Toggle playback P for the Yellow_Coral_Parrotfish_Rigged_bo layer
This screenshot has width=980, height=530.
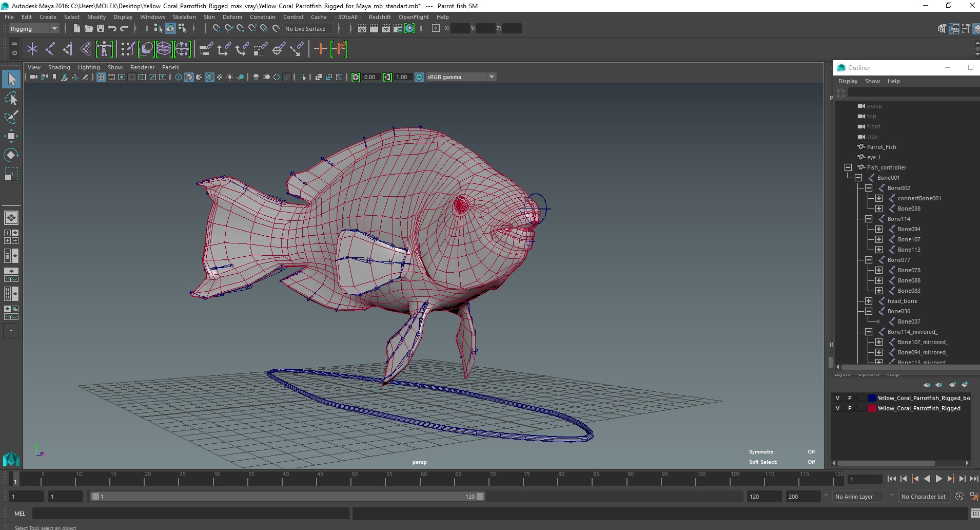coord(849,398)
